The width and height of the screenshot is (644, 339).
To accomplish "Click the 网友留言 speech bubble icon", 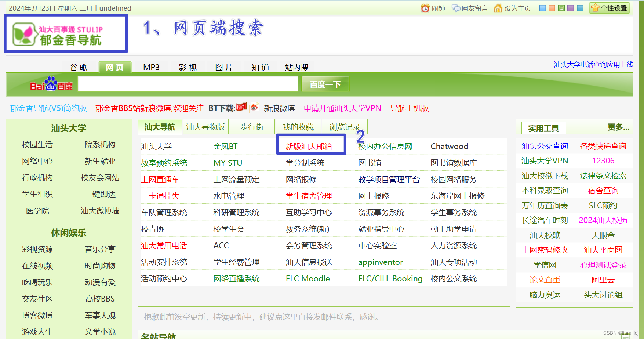I will click(456, 8).
